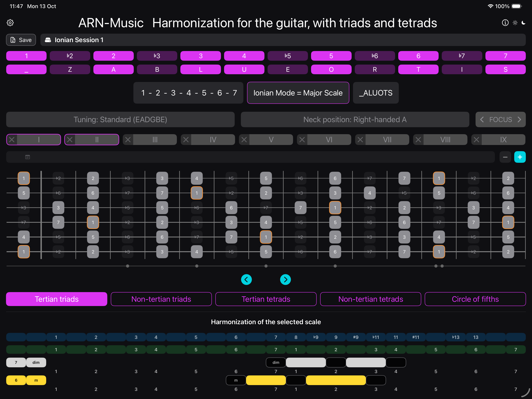The height and width of the screenshot is (399, 532).
Task: Click the FOCUS right chevron
Action: tap(519, 119)
